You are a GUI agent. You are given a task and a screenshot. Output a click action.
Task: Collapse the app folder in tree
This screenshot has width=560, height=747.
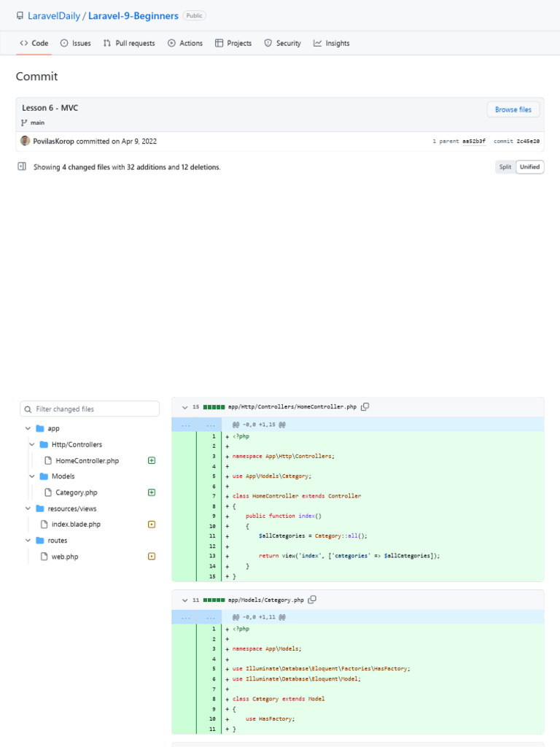coord(28,429)
